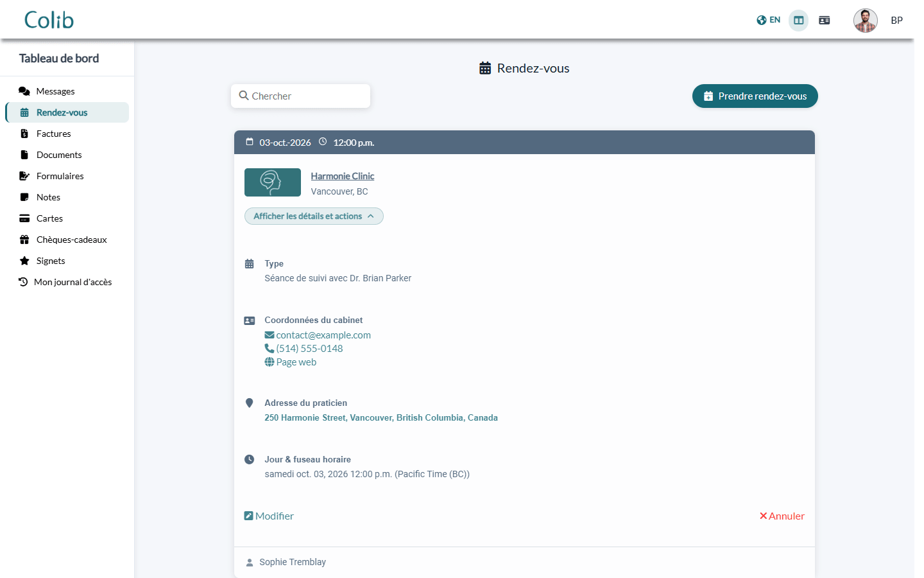
Task: Open the ID card icon in header
Action: pyautogui.click(x=825, y=21)
